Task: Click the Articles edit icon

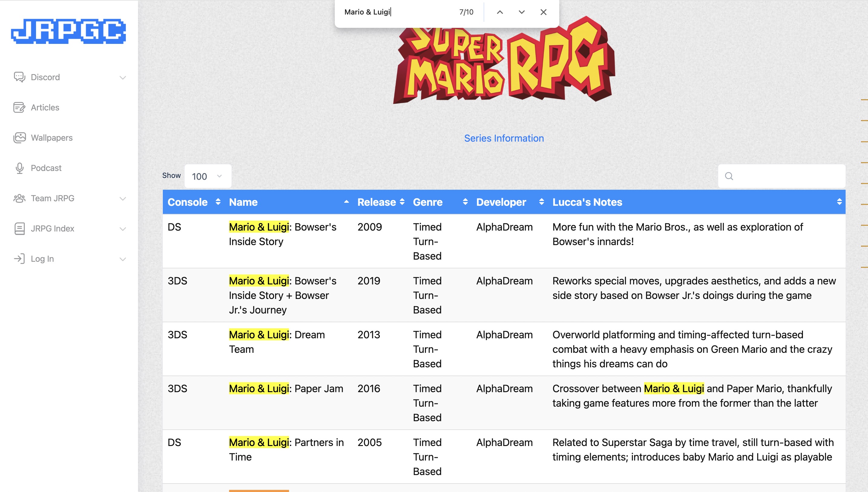Action: click(x=19, y=107)
